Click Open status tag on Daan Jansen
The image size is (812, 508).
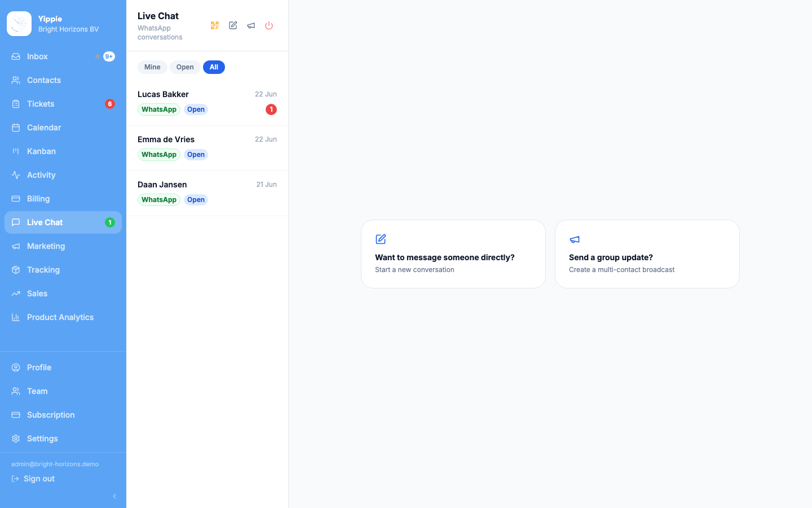pyautogui.click(x=196, y=200)
